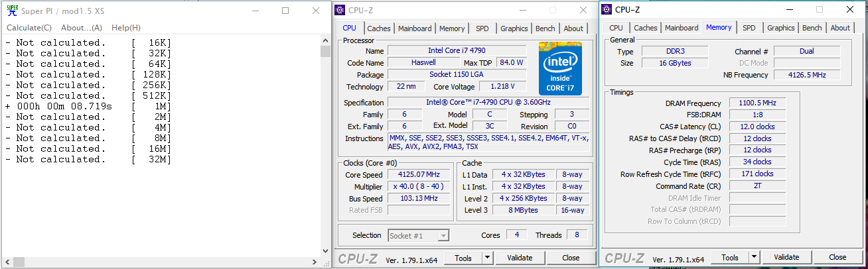Open Bench tab in right CPU-Z window
The width and height of the screenshot is (868, 269).
pos(812,28)
